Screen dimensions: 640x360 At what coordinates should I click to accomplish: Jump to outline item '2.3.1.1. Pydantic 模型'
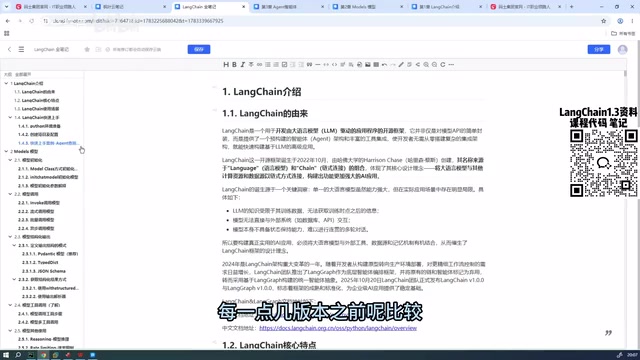point(50,254)
